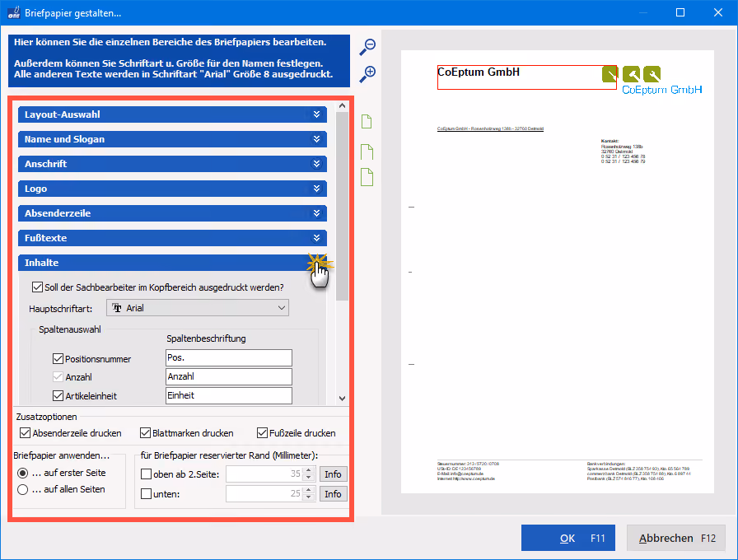This screenshot has height=560, width=738.
Task: Expand the Name und Slogan section
Action: (172, 139)
